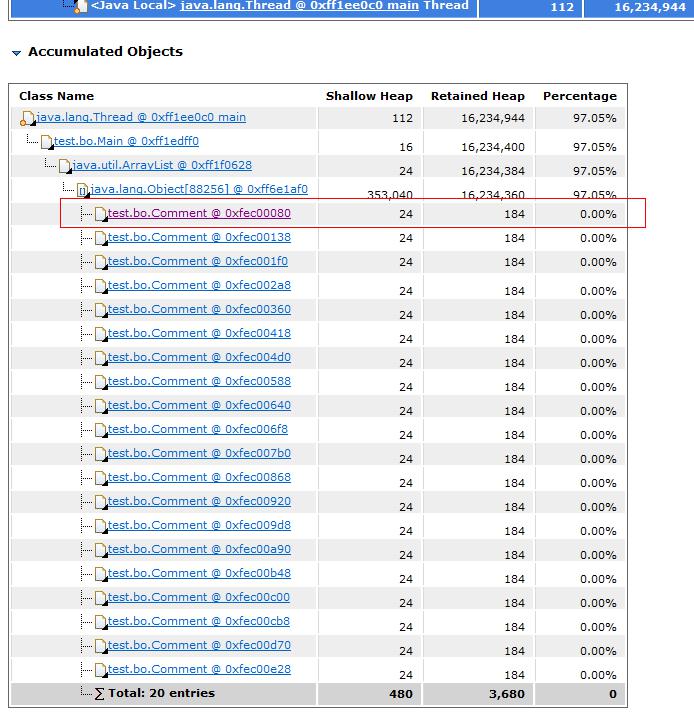Open test.bo.Comment @ 0xfec00138 link
Image resolution: width=694 pixels, height=720 pixels.
(x=199, y=237)
